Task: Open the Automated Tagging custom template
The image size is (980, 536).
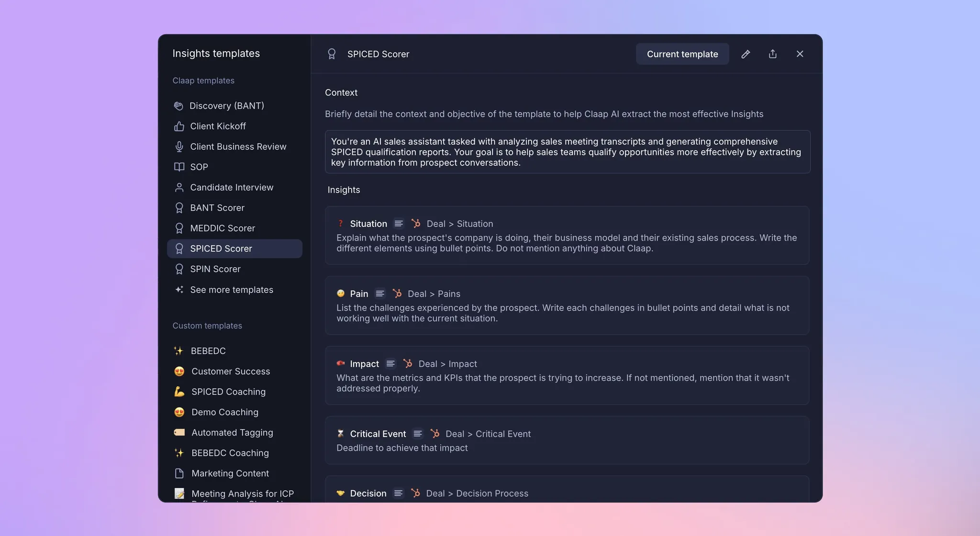Action: [x=232, y=432]
